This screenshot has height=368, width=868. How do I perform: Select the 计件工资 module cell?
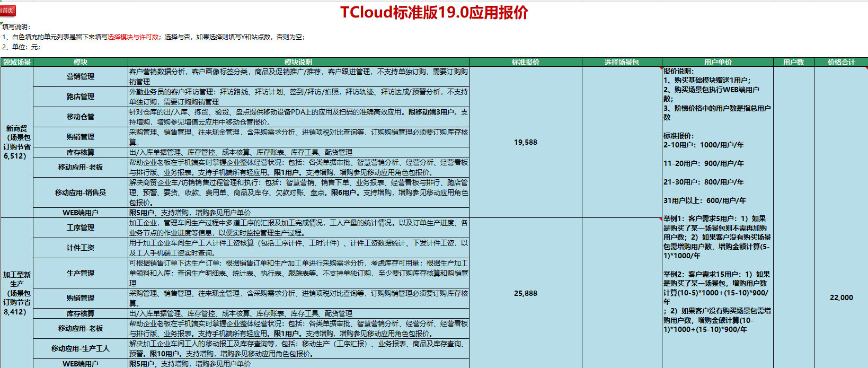[81, 248]
